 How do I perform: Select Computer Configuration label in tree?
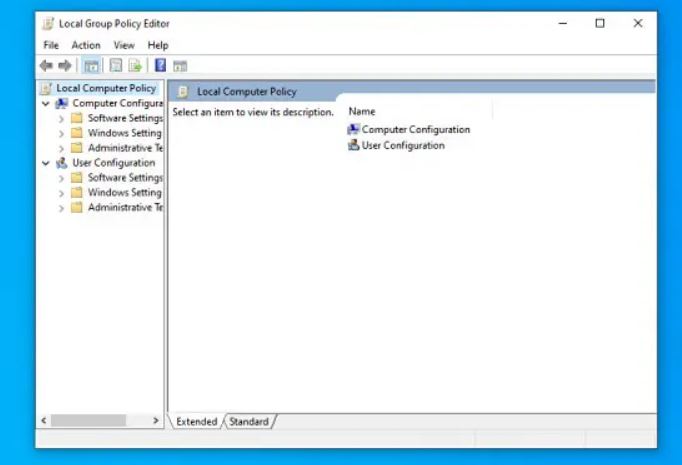tap(118, 104)
